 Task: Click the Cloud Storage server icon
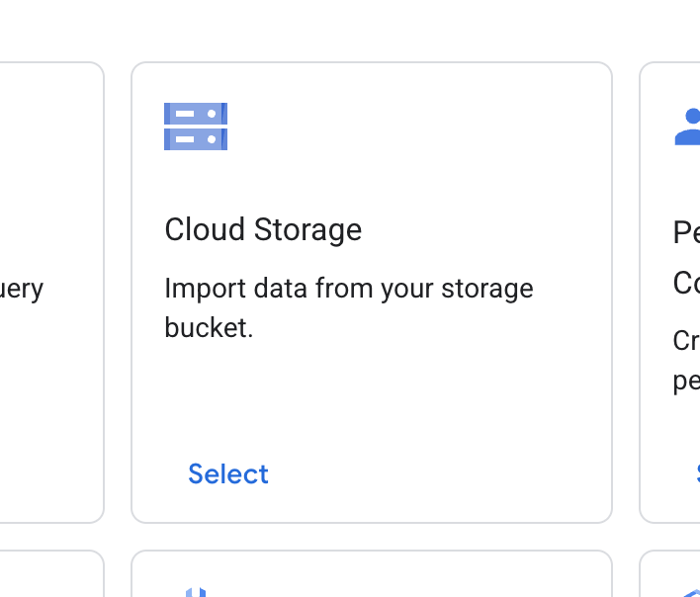[196, 126]
